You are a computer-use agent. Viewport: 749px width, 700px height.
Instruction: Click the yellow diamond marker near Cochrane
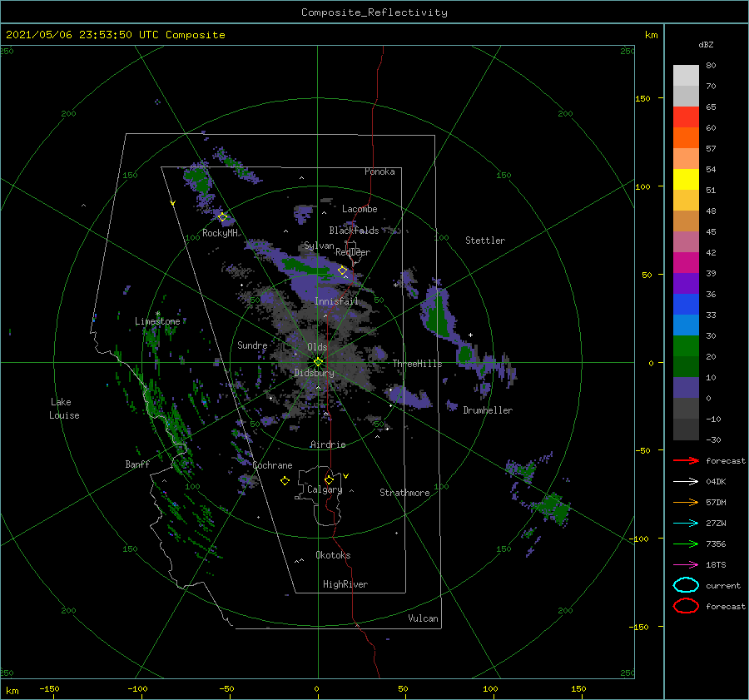[285, 481]
